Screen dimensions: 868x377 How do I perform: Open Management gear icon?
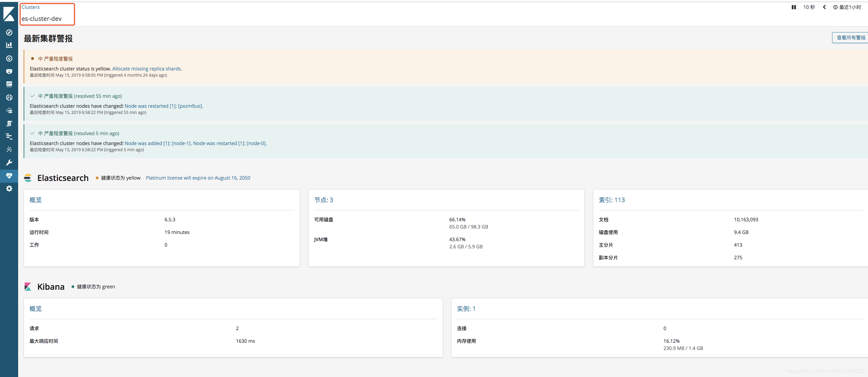[9, 188]
